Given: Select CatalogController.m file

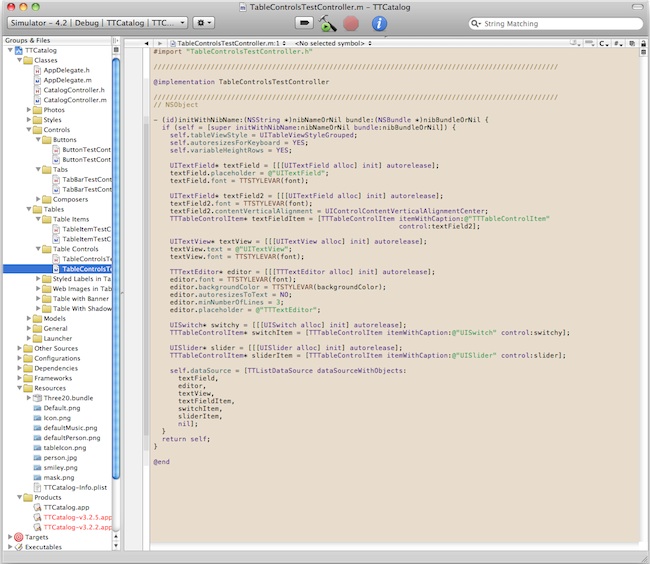Looking at the screenshot, I should coord(72,100).
